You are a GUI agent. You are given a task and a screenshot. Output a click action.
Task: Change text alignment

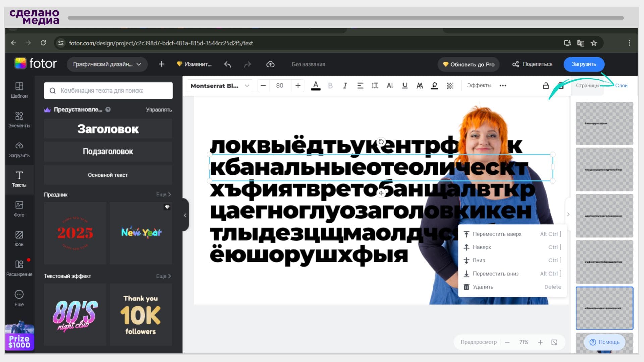pyautogui.click(x=360, y=86)
